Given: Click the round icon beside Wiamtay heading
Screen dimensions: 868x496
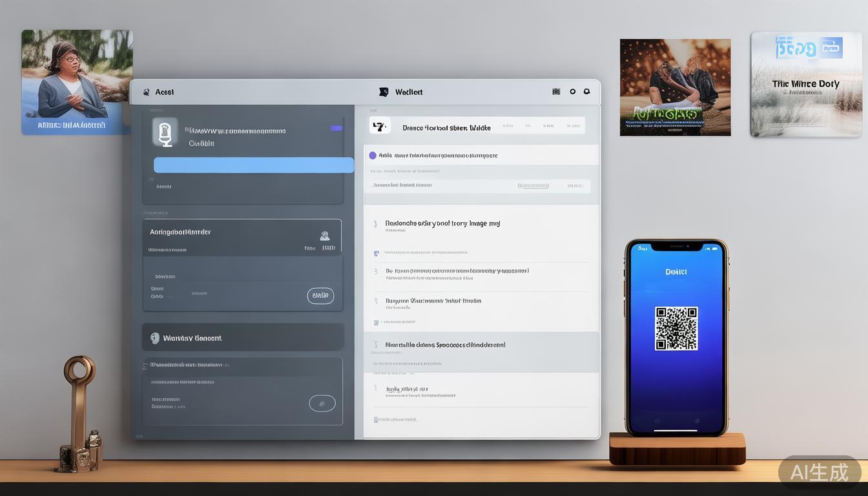Looking at the screenshot, I should coord(155,338).
